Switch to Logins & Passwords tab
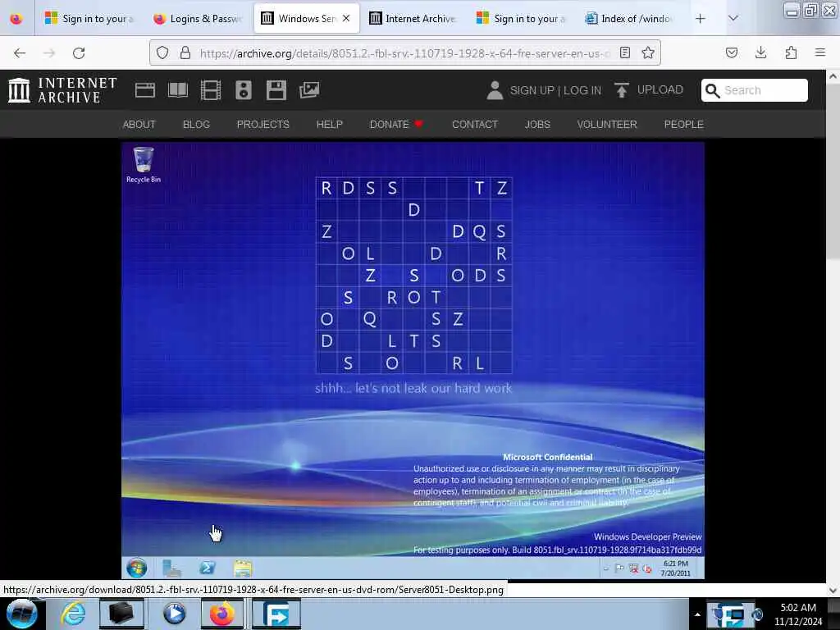 (x=197, y=19)
